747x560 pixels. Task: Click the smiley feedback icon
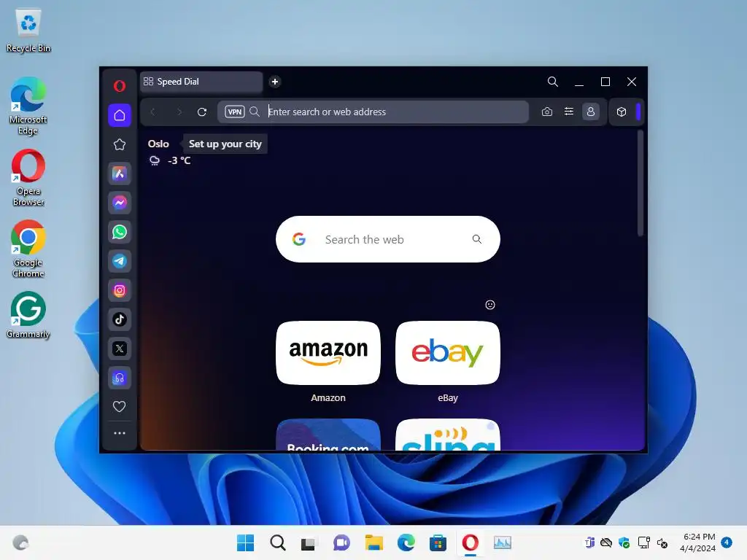click(490, 305)
